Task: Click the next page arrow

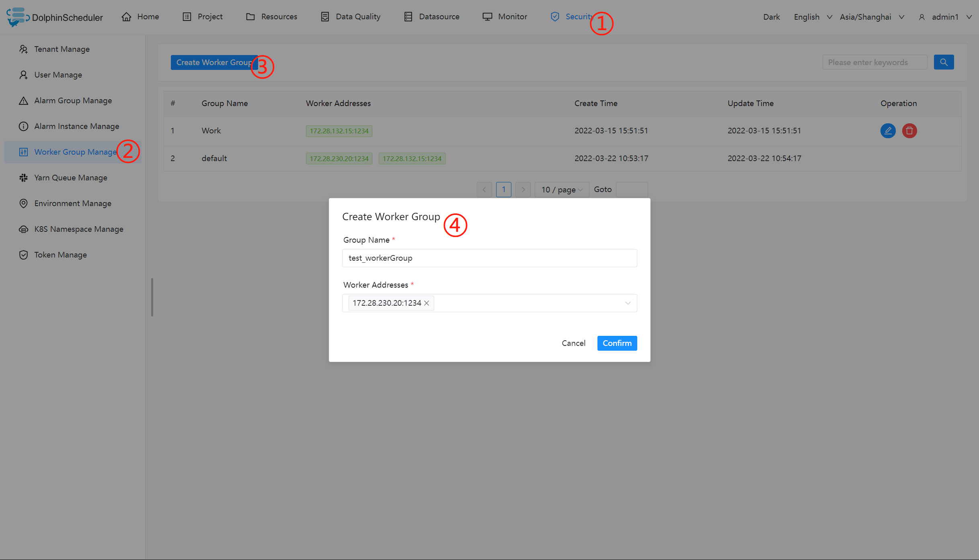Action: 523,190
